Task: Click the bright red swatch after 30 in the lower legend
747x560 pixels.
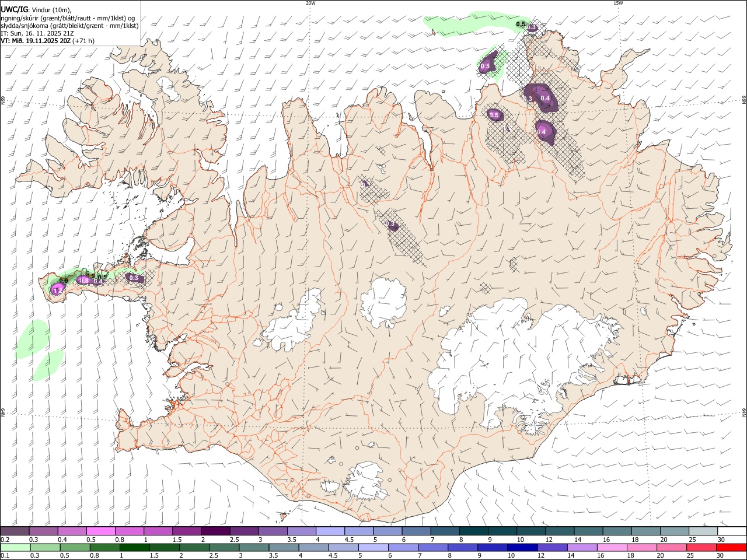Action: (x=731, y=547)
